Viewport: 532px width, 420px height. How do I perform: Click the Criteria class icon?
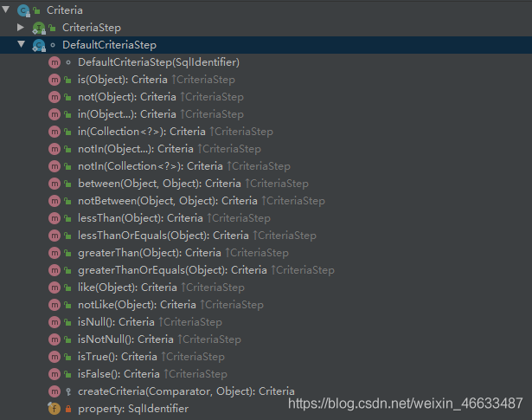[22, 10]
